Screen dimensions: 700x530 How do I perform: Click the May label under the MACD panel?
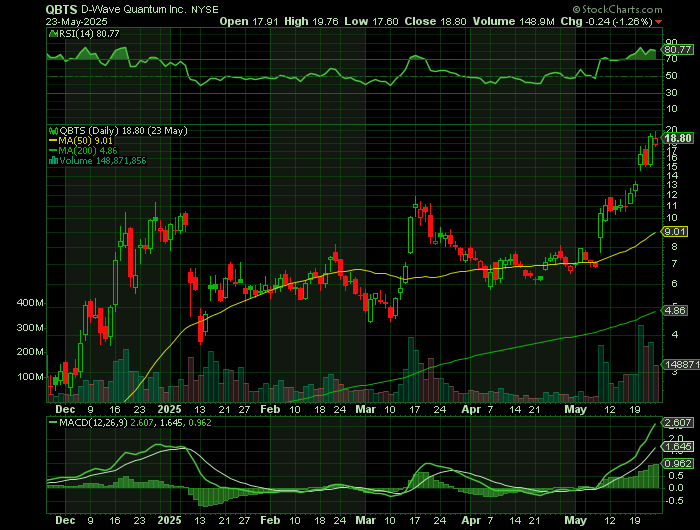click(x=575, y=520)
